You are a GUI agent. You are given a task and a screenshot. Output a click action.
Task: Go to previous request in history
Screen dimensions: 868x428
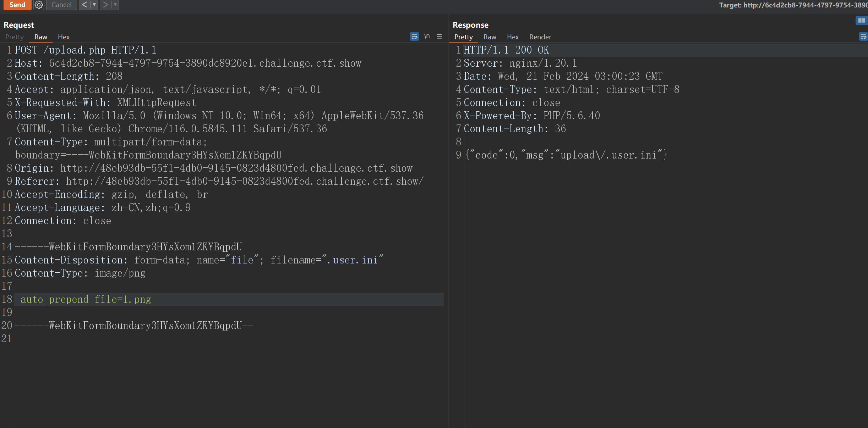click(x=84, y=5)
